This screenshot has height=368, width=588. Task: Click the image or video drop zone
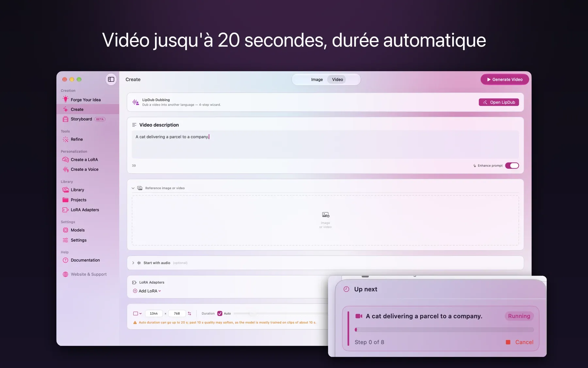325,220
